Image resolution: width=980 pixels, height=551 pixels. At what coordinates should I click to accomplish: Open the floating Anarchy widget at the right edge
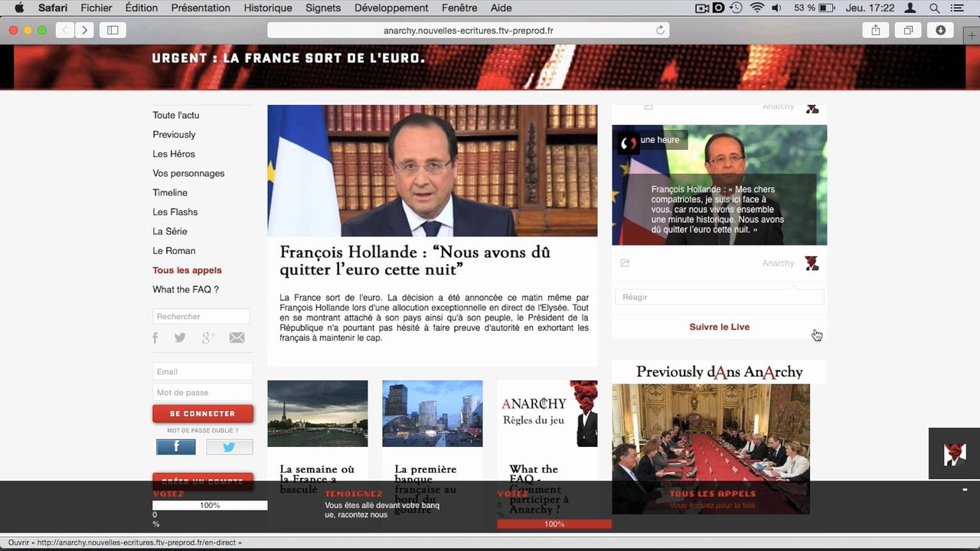[954, 454]
